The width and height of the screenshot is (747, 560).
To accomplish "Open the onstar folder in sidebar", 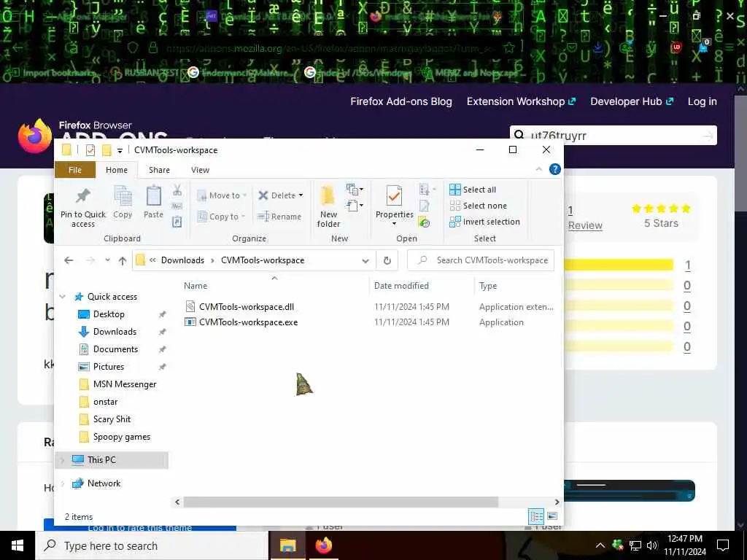I will click(105, 402).
